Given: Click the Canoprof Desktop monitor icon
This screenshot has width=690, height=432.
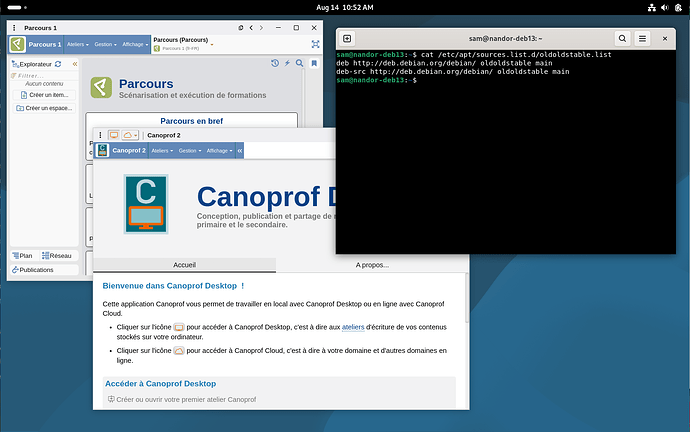Looking at the screenshot, I should [113, 134].
